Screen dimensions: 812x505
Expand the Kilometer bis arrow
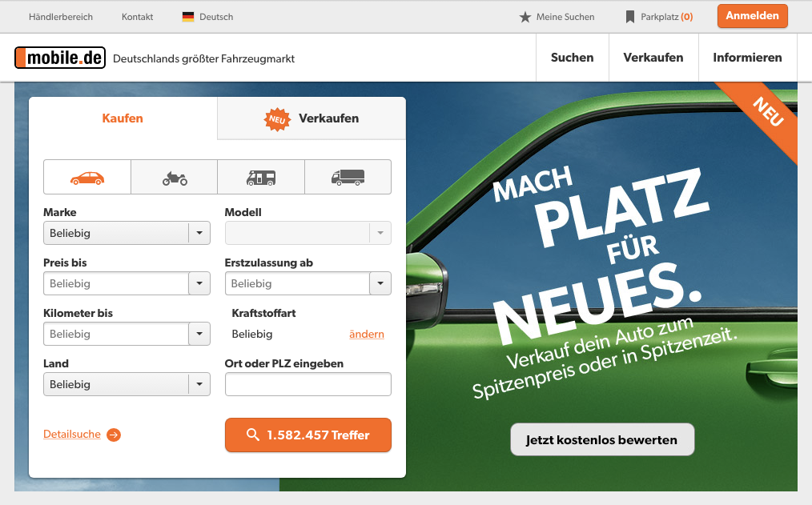coord(199,334)
